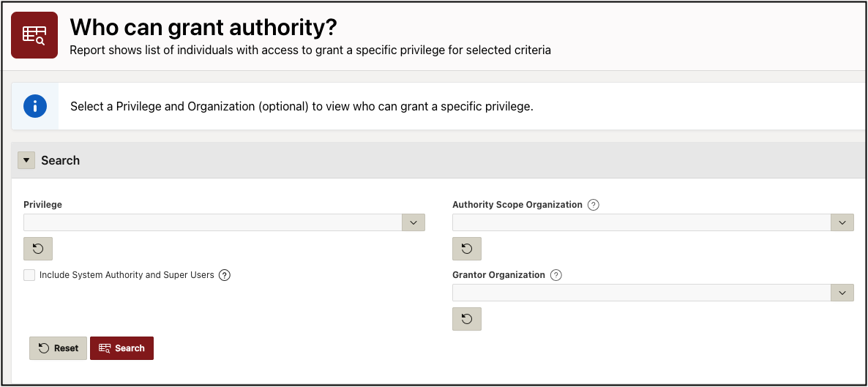Click the Include System Authority and Super Users label
868x387 pixels.
pos(126,275)
